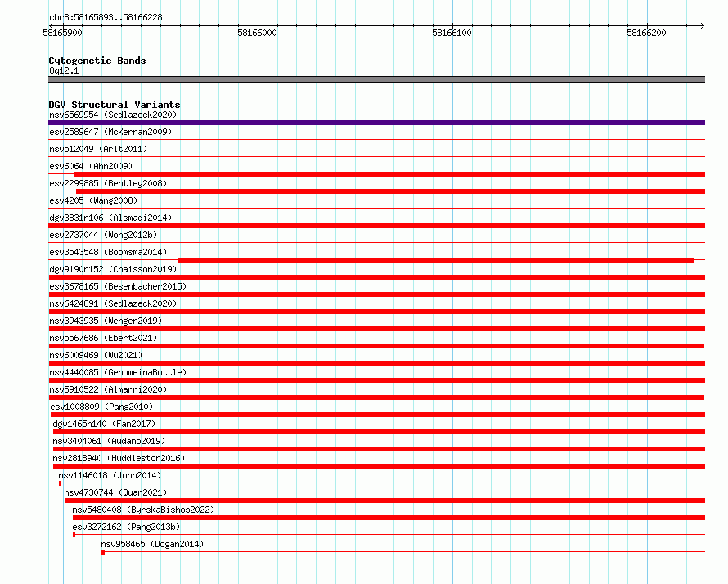This screenshot has width=728, height=584.
Task: Open variant esv4205 (Wang2008)
Action: tap(93, 200)
